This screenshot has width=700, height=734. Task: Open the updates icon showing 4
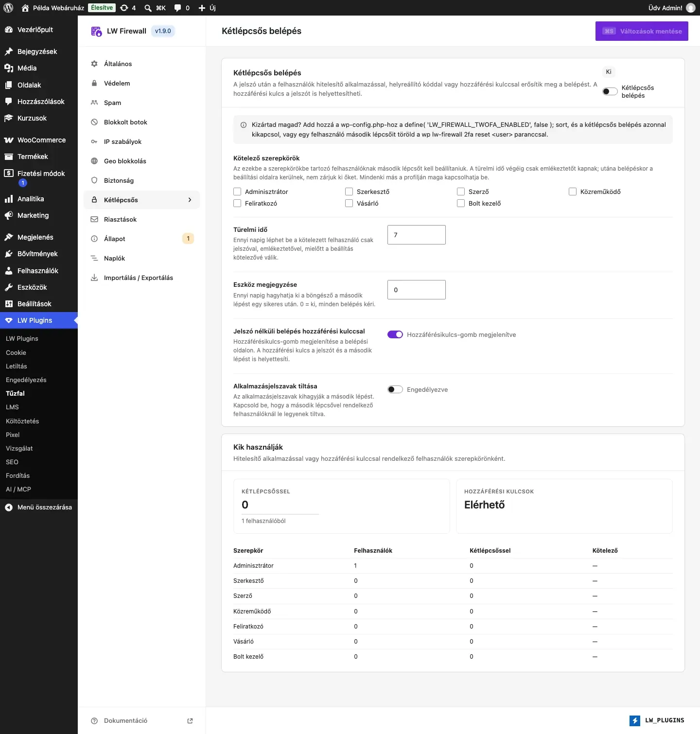coord(128,8)
